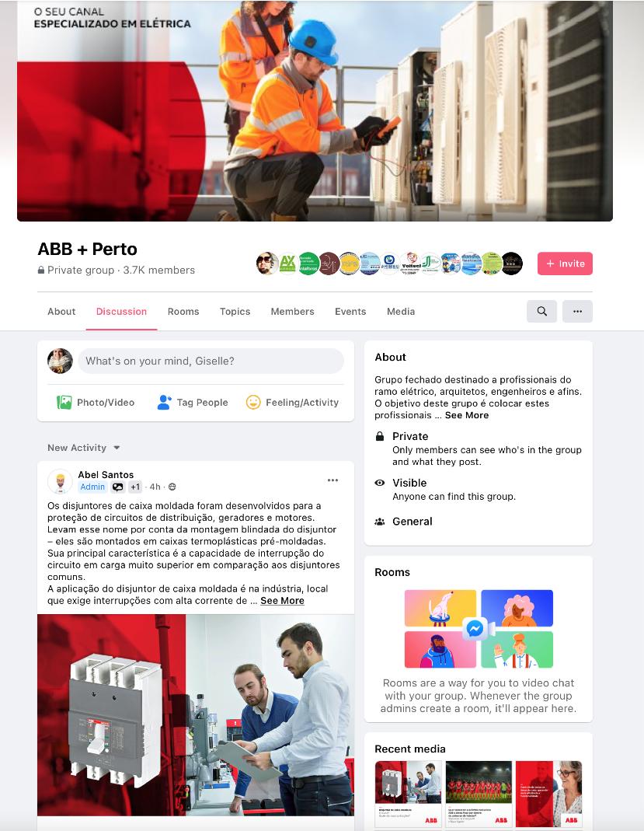The image size is (644, 831).
Task: Click Giselle's profile picture in composer
Action: [x=60, y=361]
